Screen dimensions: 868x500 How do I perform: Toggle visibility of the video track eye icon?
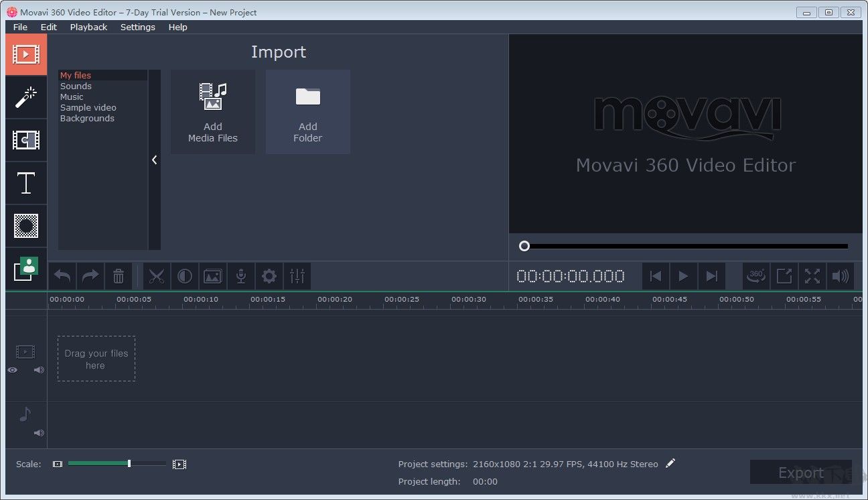pyautogui.click(x=12, y=369)
